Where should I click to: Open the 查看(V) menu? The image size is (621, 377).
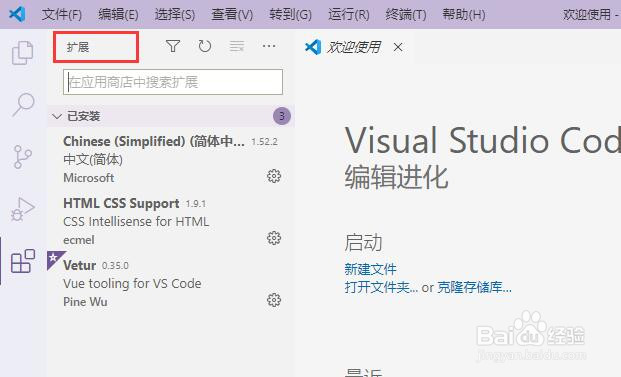[x=232, y=15]
